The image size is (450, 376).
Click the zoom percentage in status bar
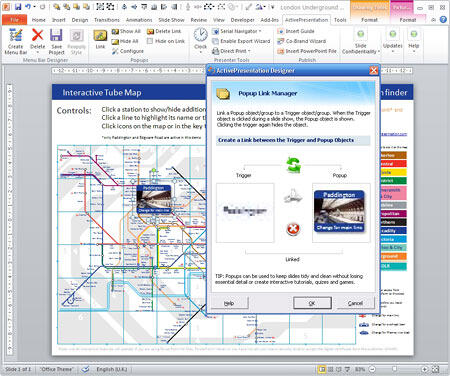point(360,369)
